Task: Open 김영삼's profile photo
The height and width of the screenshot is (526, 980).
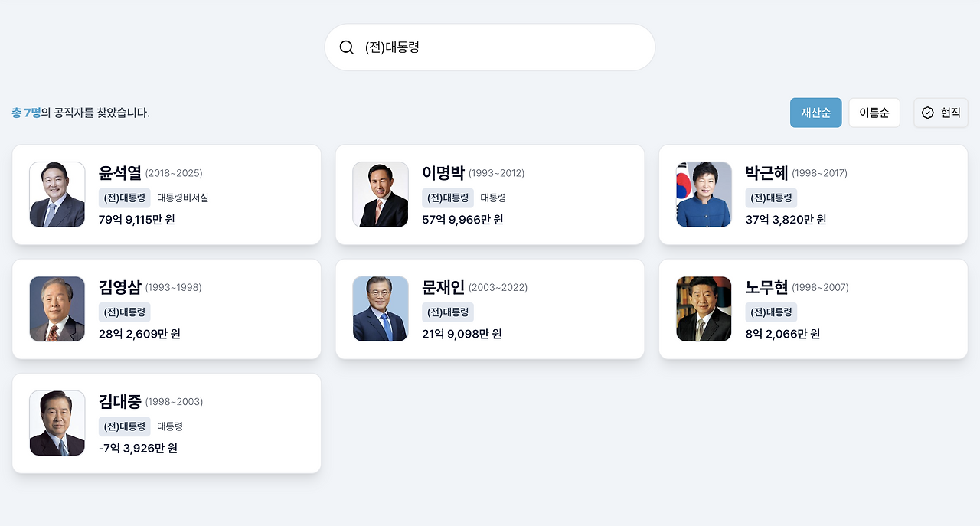Action: click(57, 309)
